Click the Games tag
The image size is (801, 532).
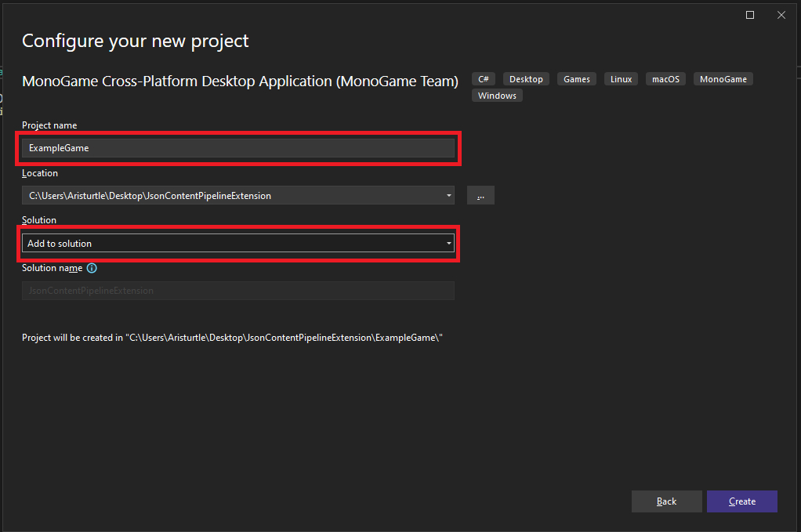coord(576,79)
